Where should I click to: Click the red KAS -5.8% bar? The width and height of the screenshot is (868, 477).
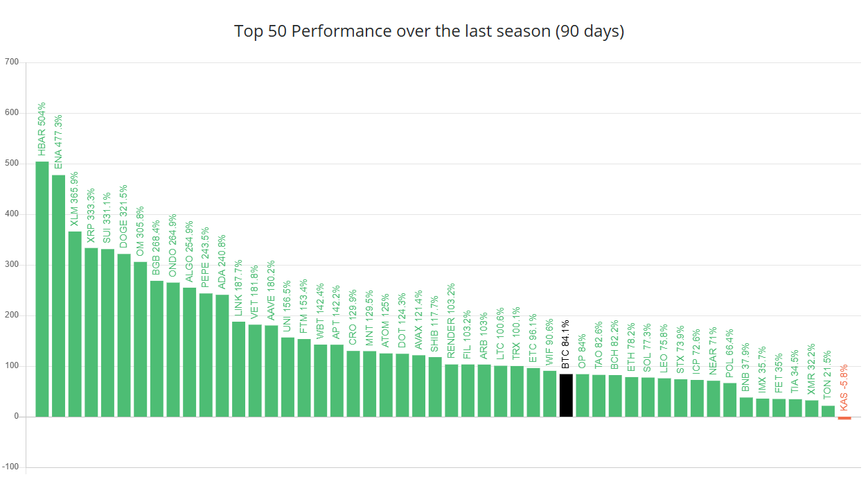844,418
